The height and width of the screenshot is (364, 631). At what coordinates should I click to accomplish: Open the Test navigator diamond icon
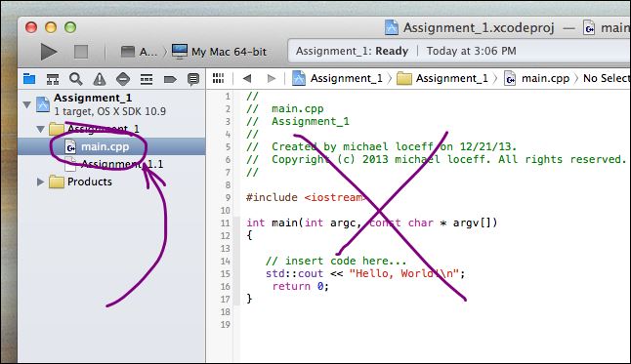pyautogui.click(x=123, y=79)
